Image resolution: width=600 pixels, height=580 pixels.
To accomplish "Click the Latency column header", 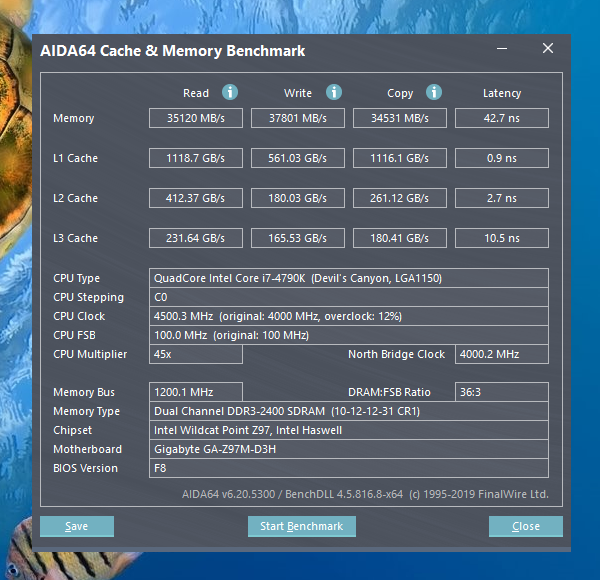I will pos(502,93).
